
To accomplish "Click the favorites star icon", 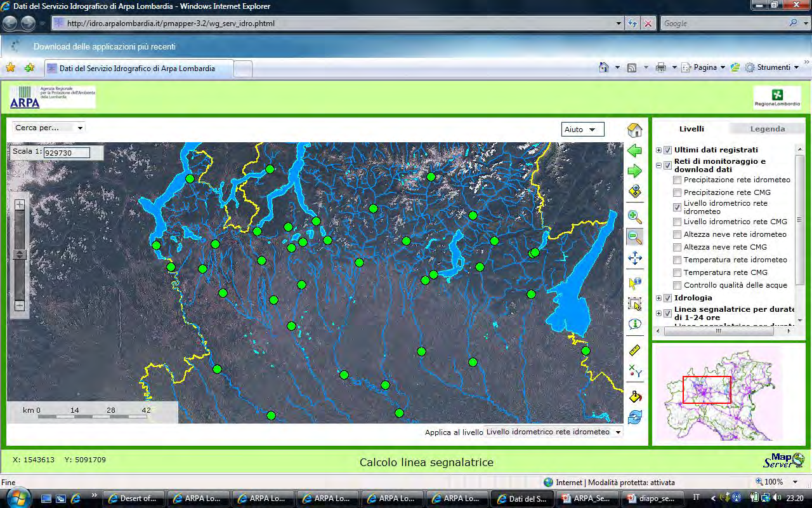I will 11,67.
